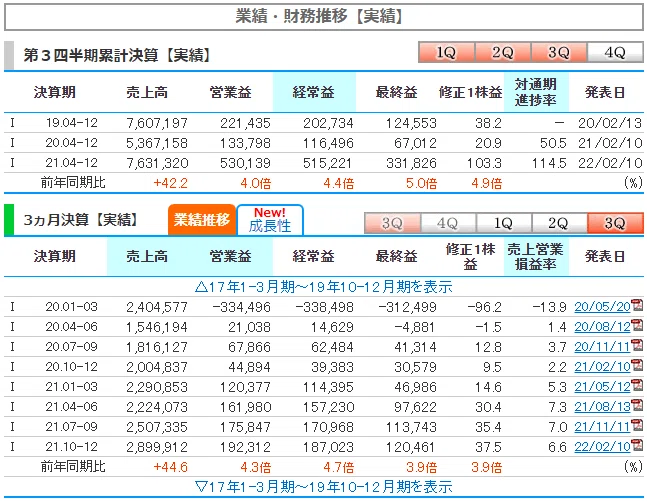Select 2Q tab in 3ヵ月決算

tap(559, 223)
